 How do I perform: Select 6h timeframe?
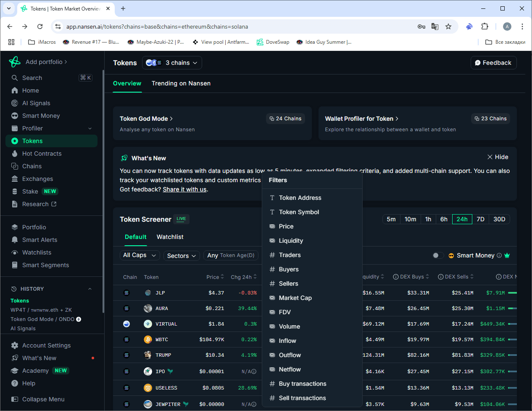(444, 219)
